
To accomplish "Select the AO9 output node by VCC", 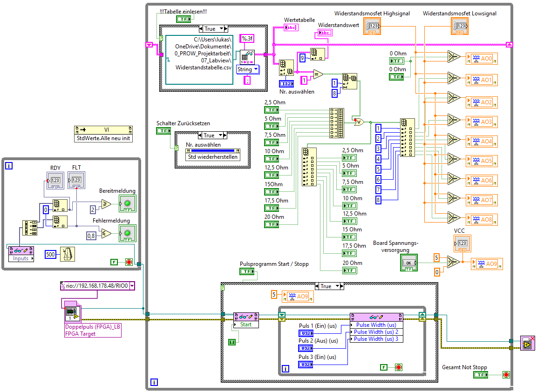I will 487,264.
